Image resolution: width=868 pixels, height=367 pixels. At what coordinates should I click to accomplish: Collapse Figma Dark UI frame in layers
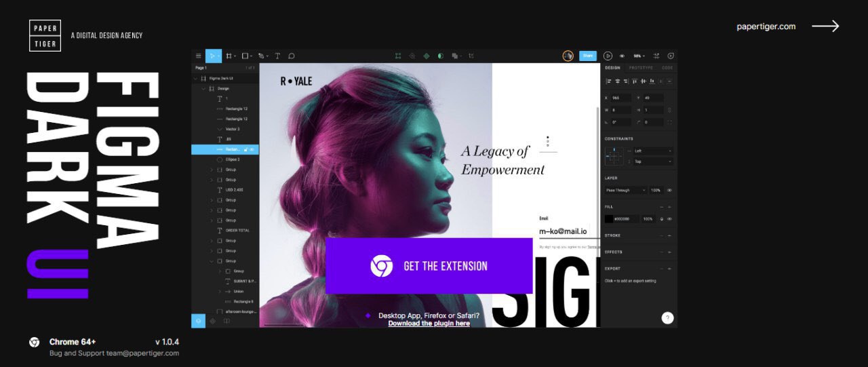tap(195, 79)
